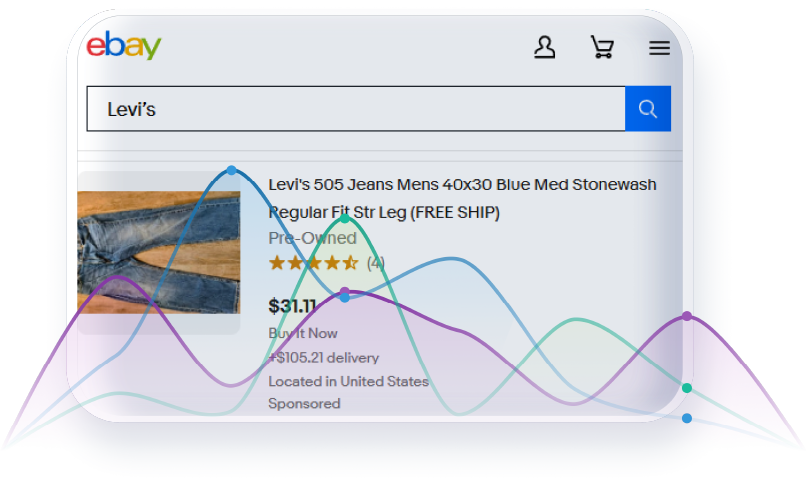Select the purple data point at right edge
Screen dimensions: 808x485
687,316
